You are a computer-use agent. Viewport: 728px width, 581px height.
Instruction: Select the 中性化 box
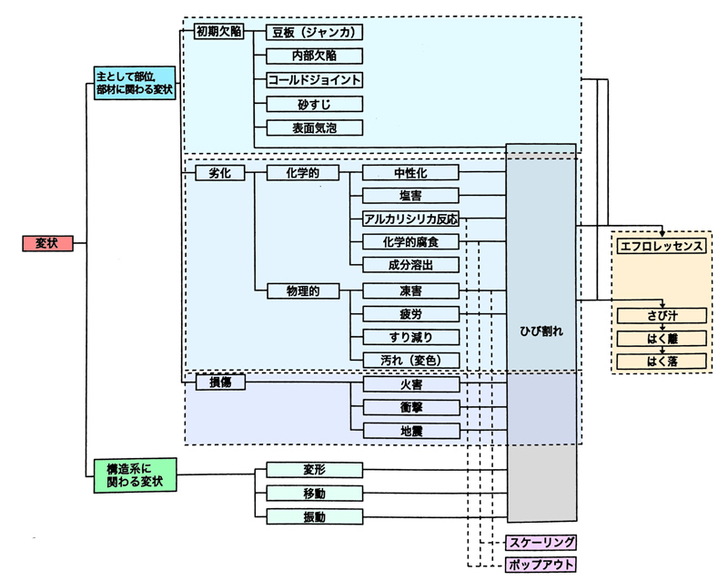[x=410, y=173]
